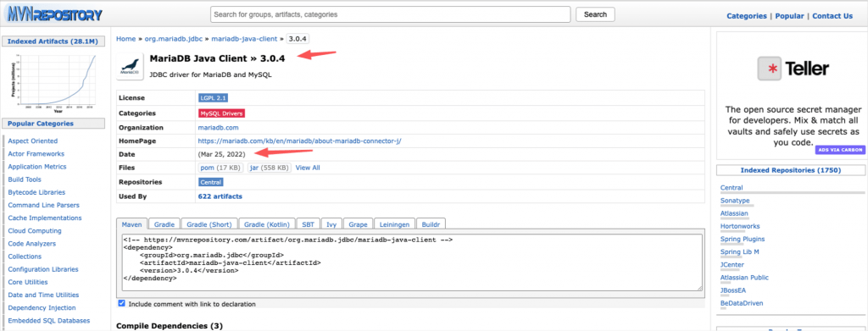Open Dependency Injection category
Image resolution: width=868 pixels, height=331 pixels.
[x=42, y=308]
